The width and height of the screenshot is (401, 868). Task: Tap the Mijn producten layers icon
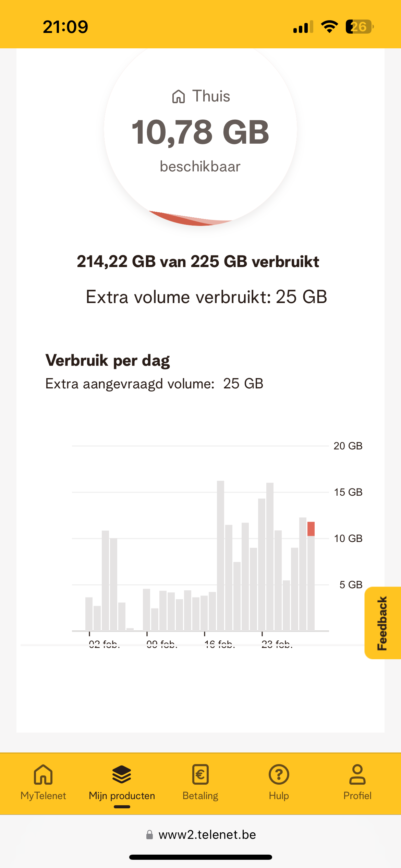point(122,774)
